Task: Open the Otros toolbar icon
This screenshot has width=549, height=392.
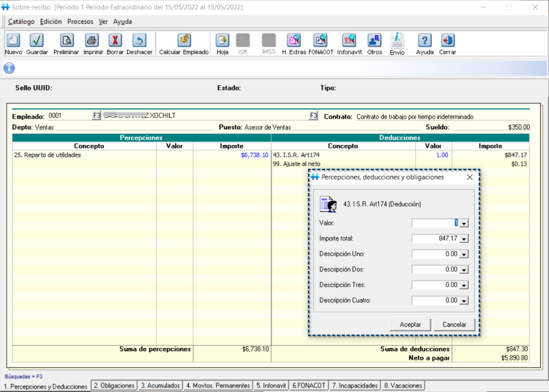Action: [x=374, y=43]
